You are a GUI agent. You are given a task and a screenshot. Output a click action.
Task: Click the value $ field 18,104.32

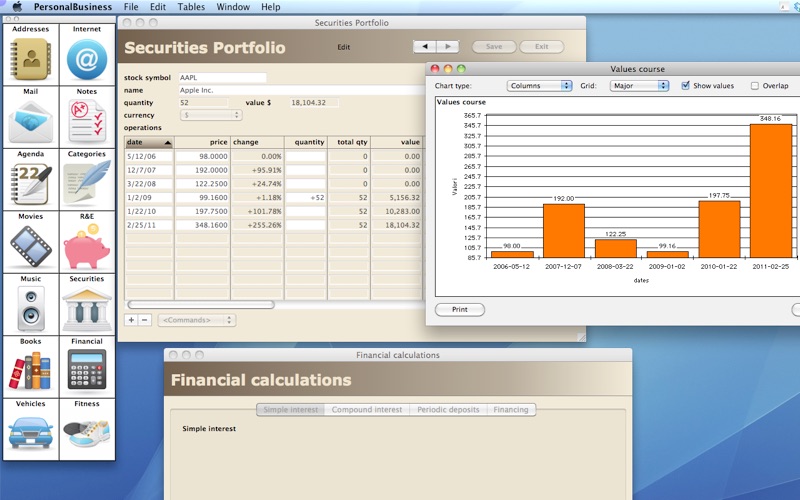click(314, 103)
